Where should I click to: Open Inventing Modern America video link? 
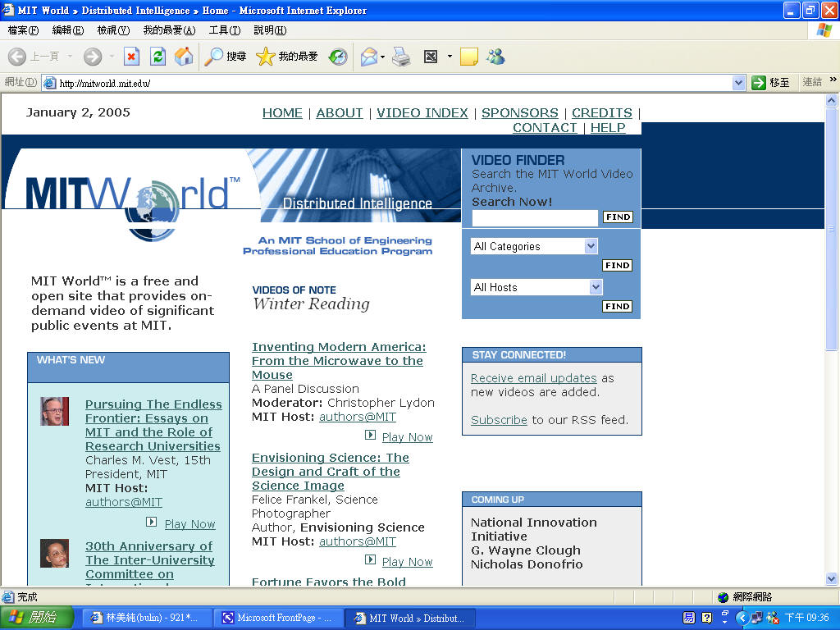click(x=339, y=361)
